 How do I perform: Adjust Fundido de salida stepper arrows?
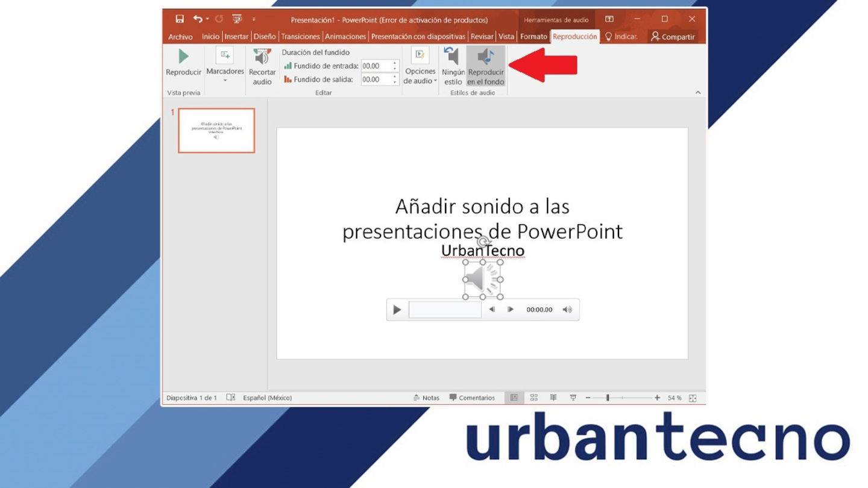(395, 80)
